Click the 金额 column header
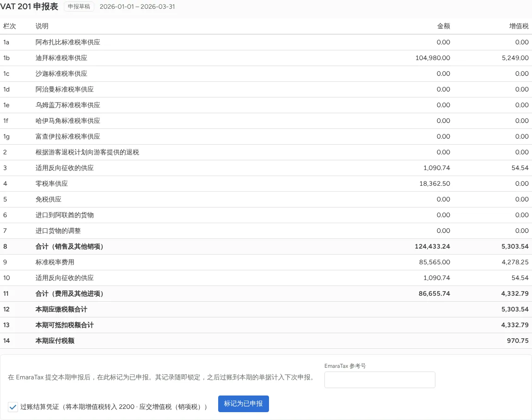This screenshot has height=420, width=532. pyautogui.click(x=443, y=26)
